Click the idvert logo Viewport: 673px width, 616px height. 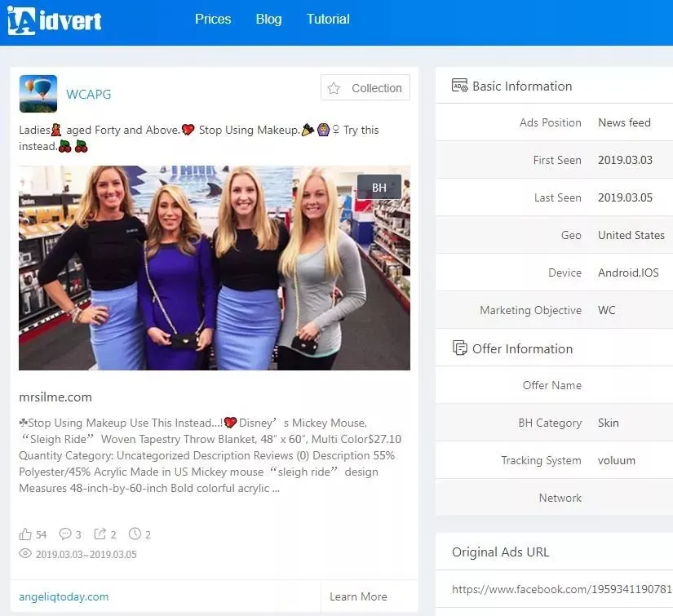[55, 20]
